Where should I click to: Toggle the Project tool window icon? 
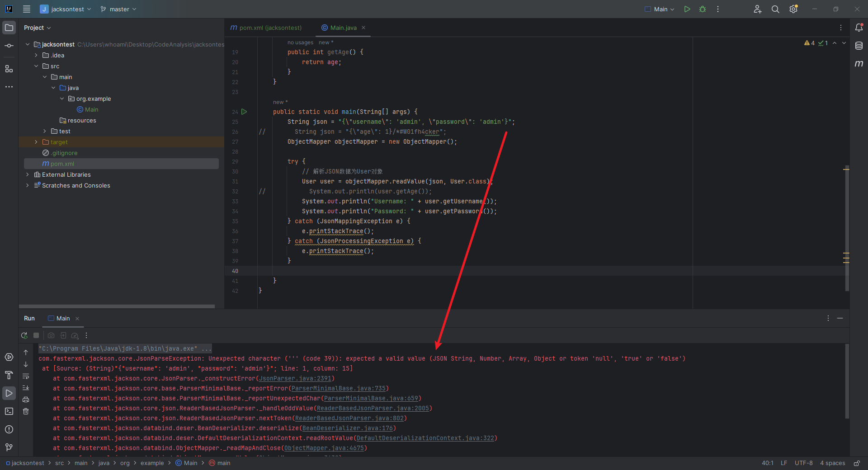click(x=9, y=28)
